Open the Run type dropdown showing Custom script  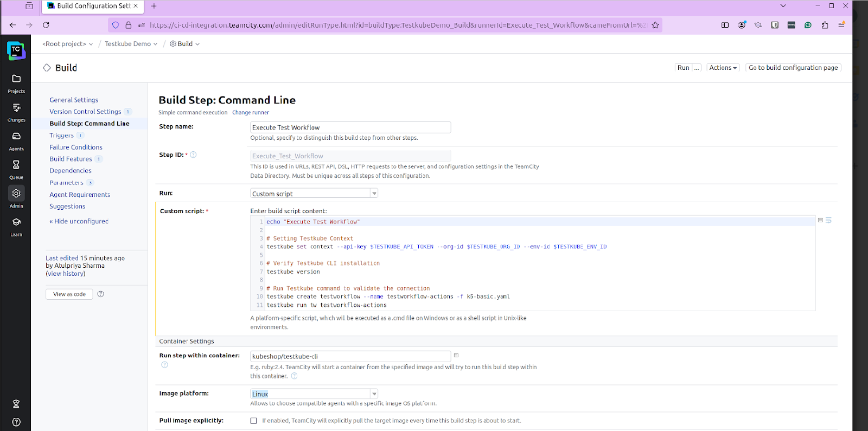tap(314, 194)
